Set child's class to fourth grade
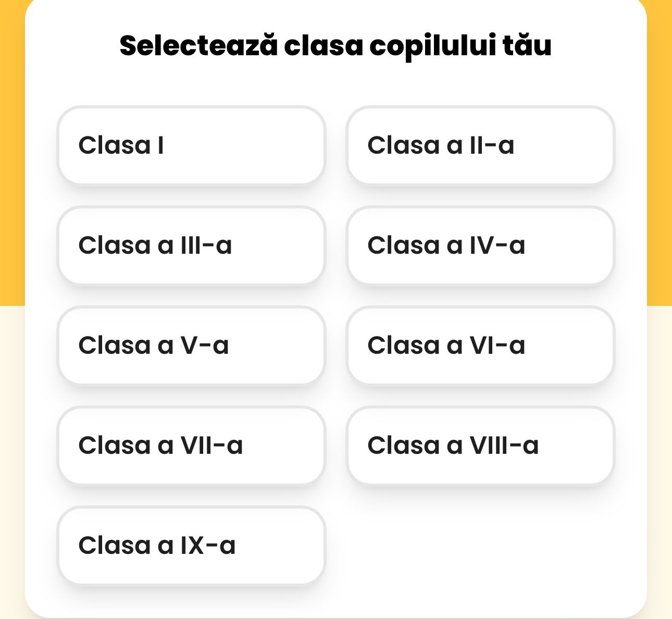Screen dimensions: 672x619 pos(480,245)
